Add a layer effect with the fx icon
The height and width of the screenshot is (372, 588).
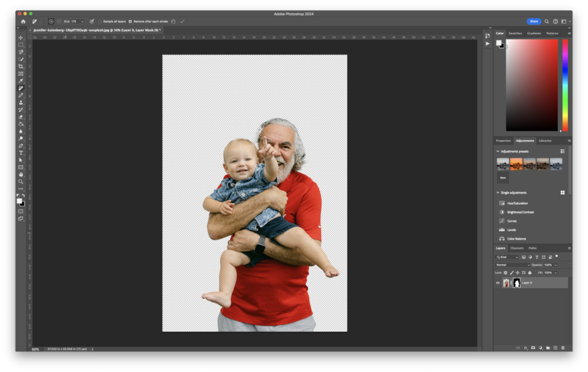coord(525,348)
